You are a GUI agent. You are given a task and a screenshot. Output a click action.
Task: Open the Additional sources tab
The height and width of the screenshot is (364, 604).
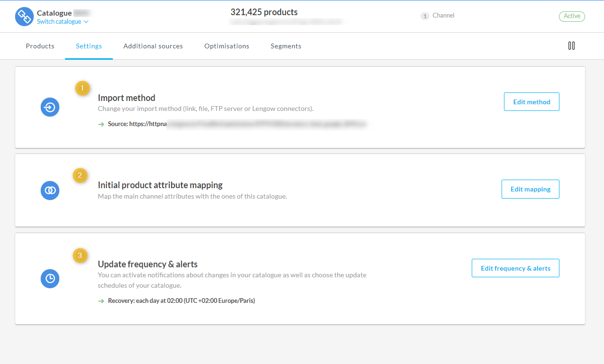(x=153, y=46)
